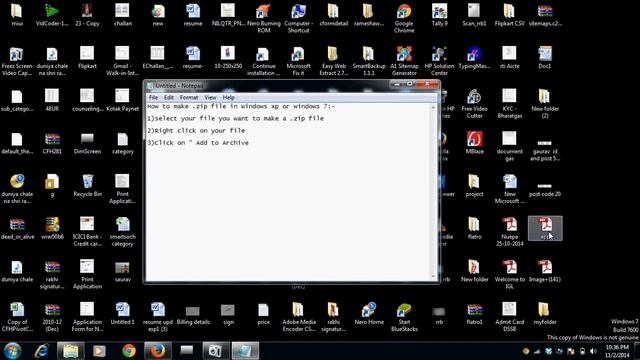640x360 pixels.
Task: Select the Easy Web Extract desktop icon
Action: point(333,61)
